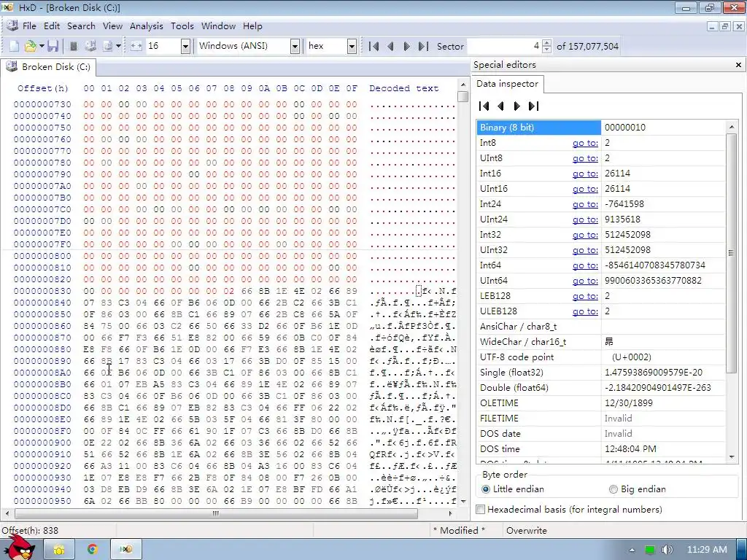Click offset row 0000000830
747x560 pixels.
(x=42, y=291)
